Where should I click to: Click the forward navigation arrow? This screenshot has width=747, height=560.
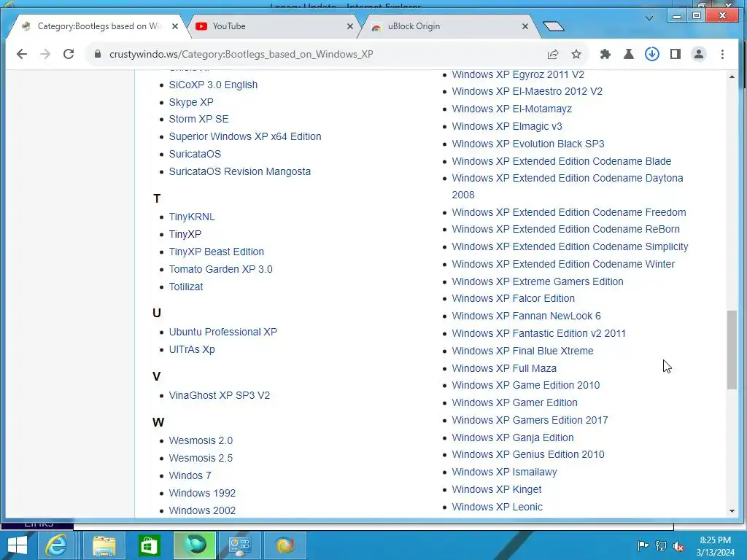(x=45, y=54)
